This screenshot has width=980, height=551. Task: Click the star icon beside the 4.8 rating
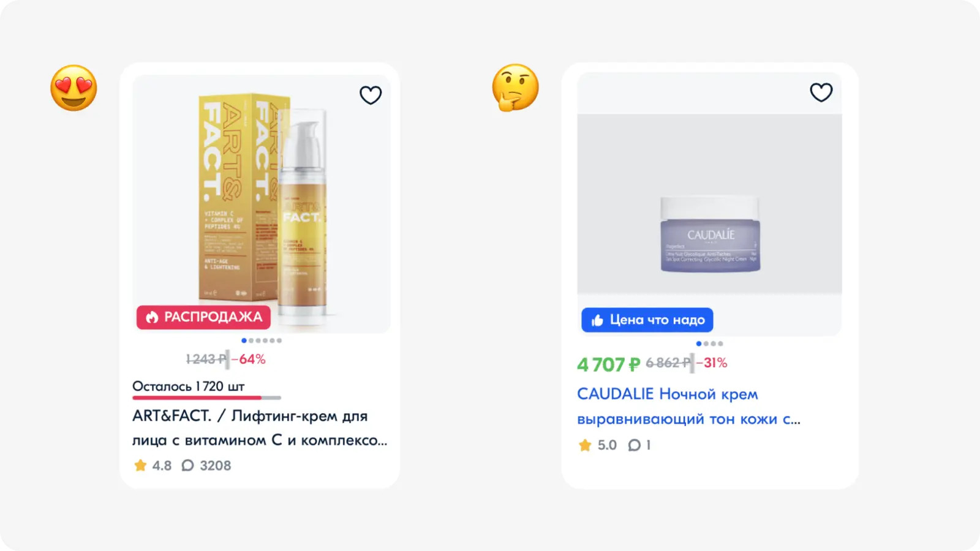[140, 466]
